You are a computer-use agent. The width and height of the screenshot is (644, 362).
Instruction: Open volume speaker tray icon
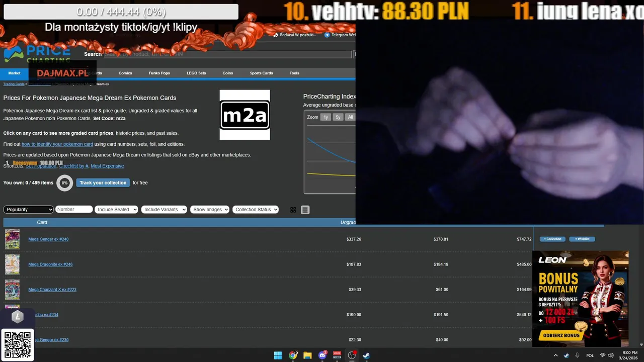(x=610, y=355)
